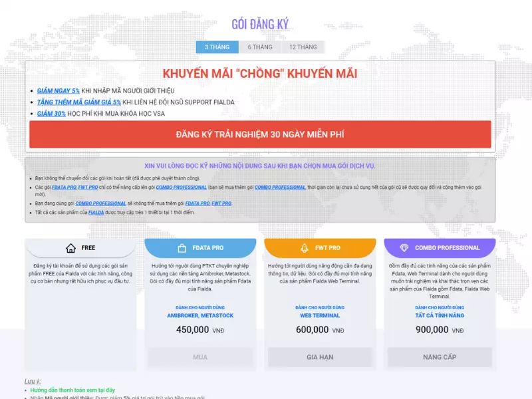Screen dimensions: 532x399
Task: Click the MUA button under FDATA PRO
Action: coord(200,357)
